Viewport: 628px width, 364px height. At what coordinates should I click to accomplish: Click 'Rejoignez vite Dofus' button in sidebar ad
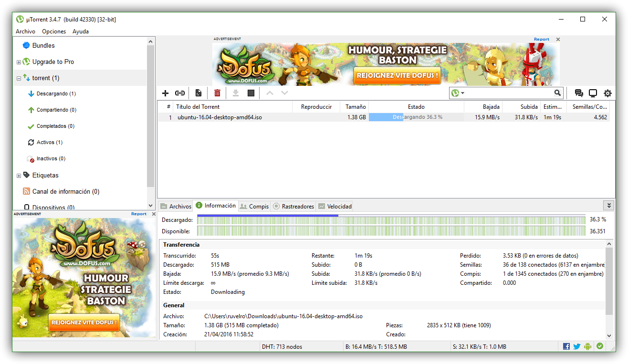(x=84, y=322)
